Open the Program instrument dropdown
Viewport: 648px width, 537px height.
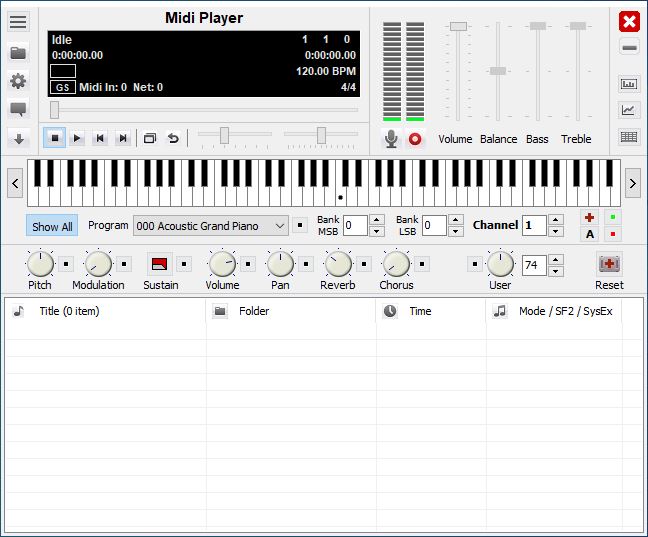coord(211,226)
